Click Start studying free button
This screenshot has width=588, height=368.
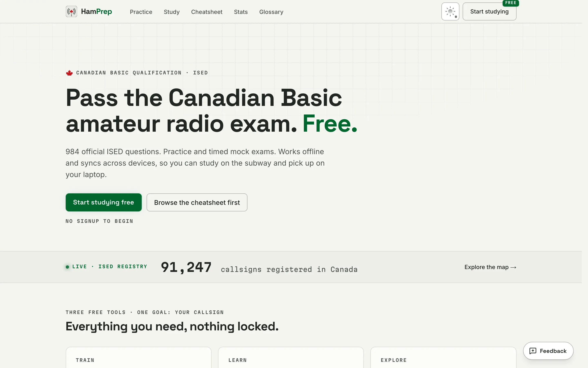pos(104,202)
